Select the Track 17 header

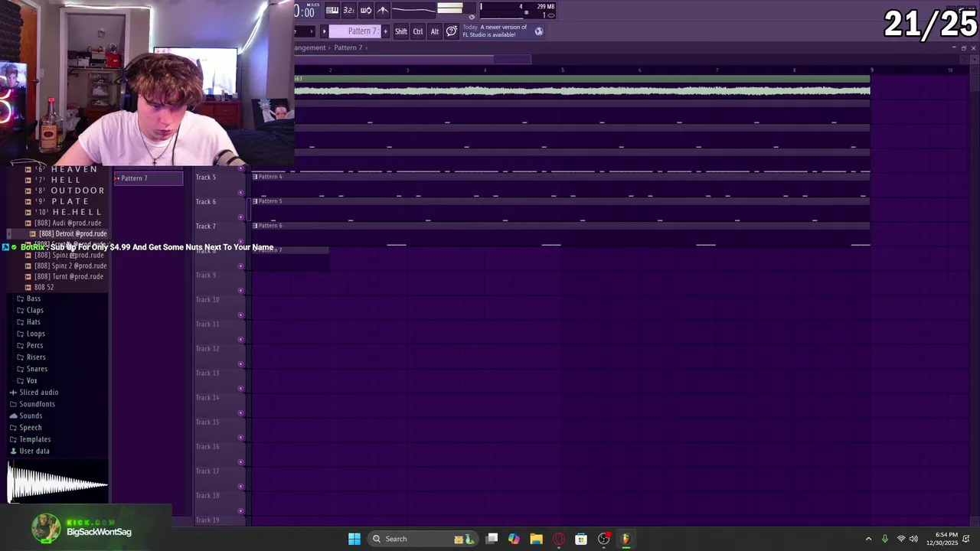click(220, 478)
